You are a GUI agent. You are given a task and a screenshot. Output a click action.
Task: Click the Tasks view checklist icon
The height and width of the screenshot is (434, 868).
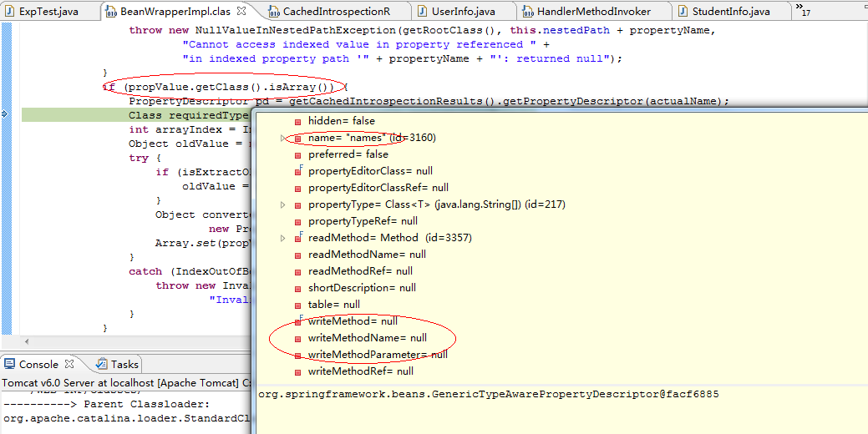(x=102, y=364)
